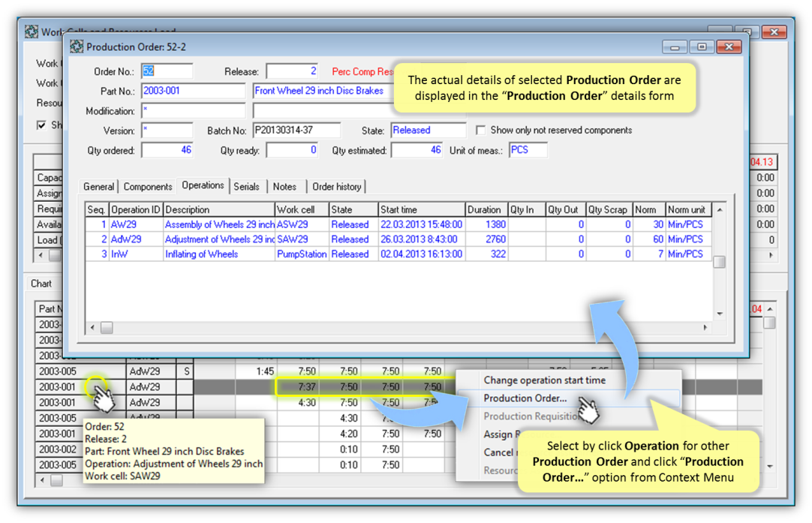Click the part description field Front Wheel
Image resolution: width=812 pixels, height=523 pixels.
coord(323,91)
